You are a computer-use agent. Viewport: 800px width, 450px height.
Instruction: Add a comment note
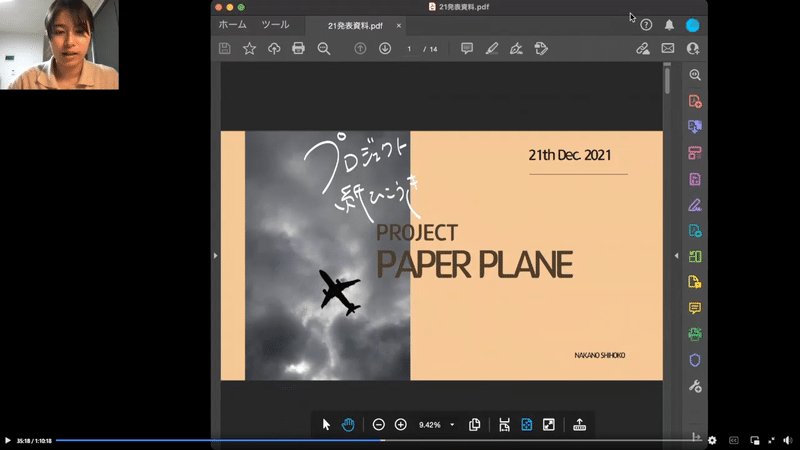coord(467,48)
